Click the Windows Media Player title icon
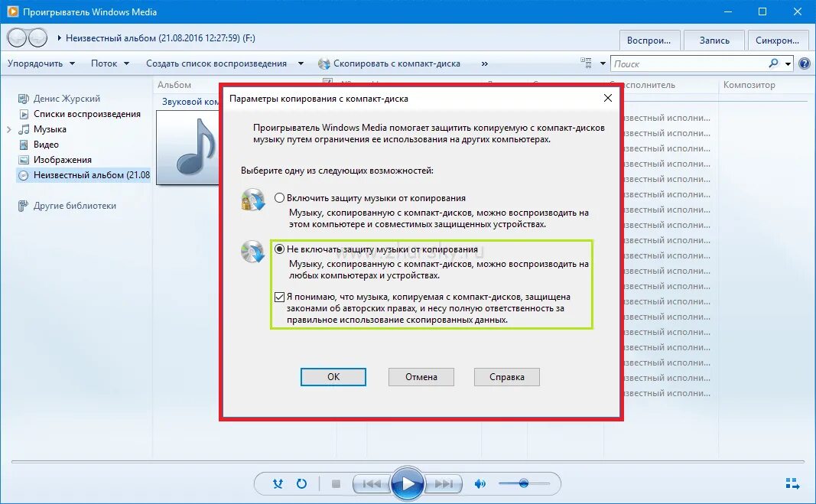Image resolution: width=816 pixels, height=504 pixels. (12, 11)
